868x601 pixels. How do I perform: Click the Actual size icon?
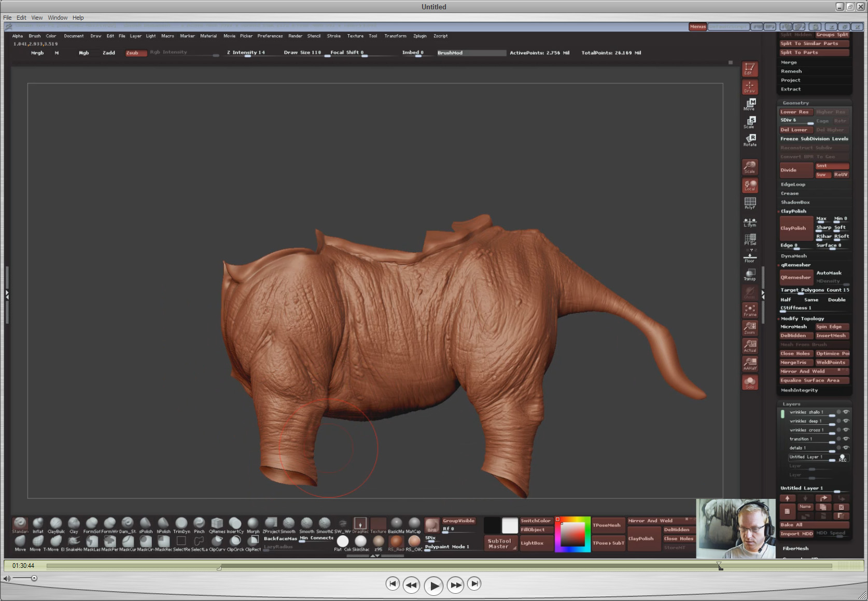[750, 346]
